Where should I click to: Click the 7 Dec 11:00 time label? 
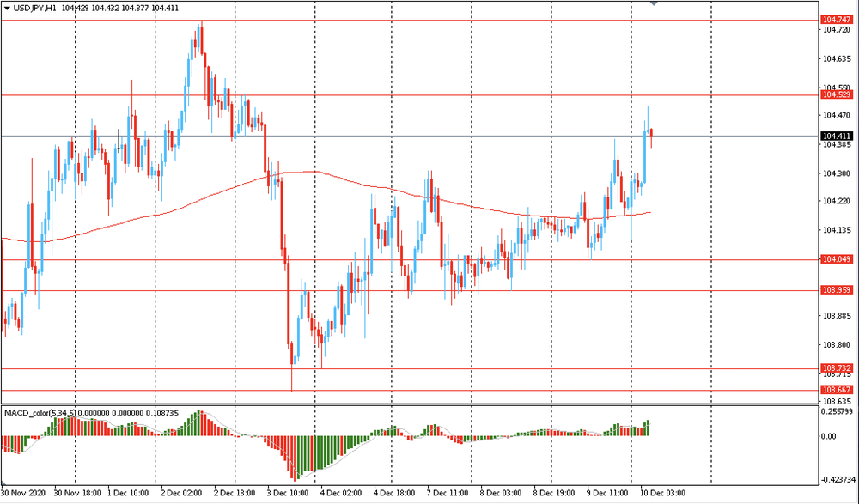(448, 493)
